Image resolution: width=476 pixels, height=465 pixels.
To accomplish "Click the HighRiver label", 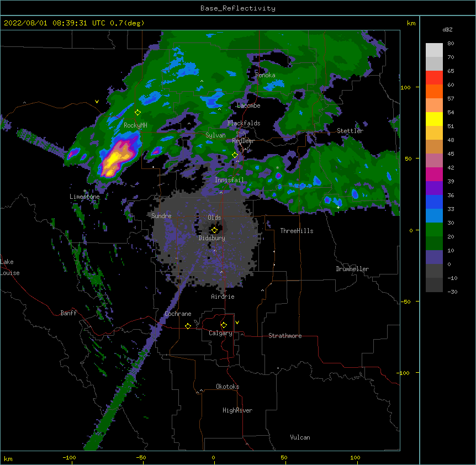I will (237, 410).
